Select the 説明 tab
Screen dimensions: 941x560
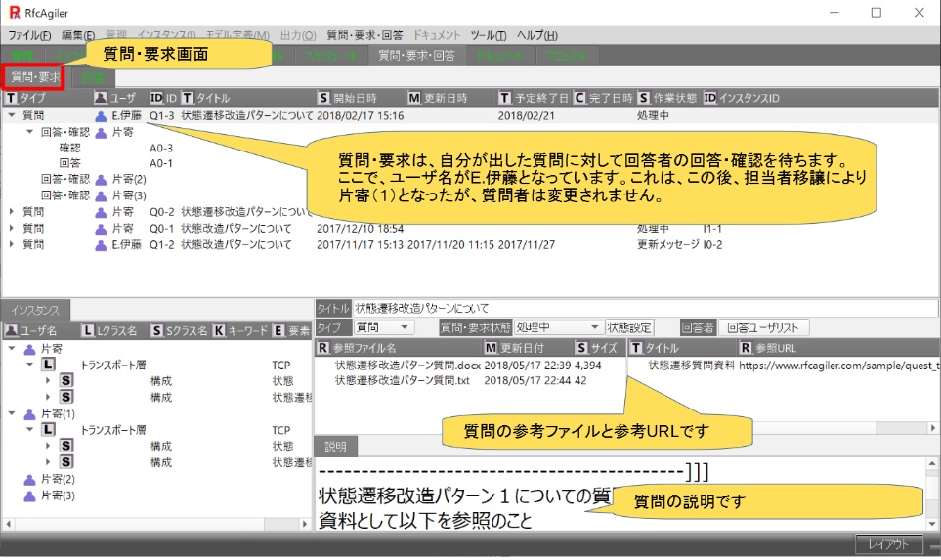click(x=335, y=447)
